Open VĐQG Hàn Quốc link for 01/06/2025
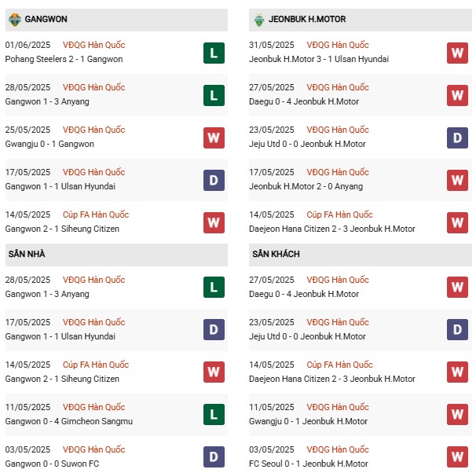The image size is (476, 473). click(93, 45)
